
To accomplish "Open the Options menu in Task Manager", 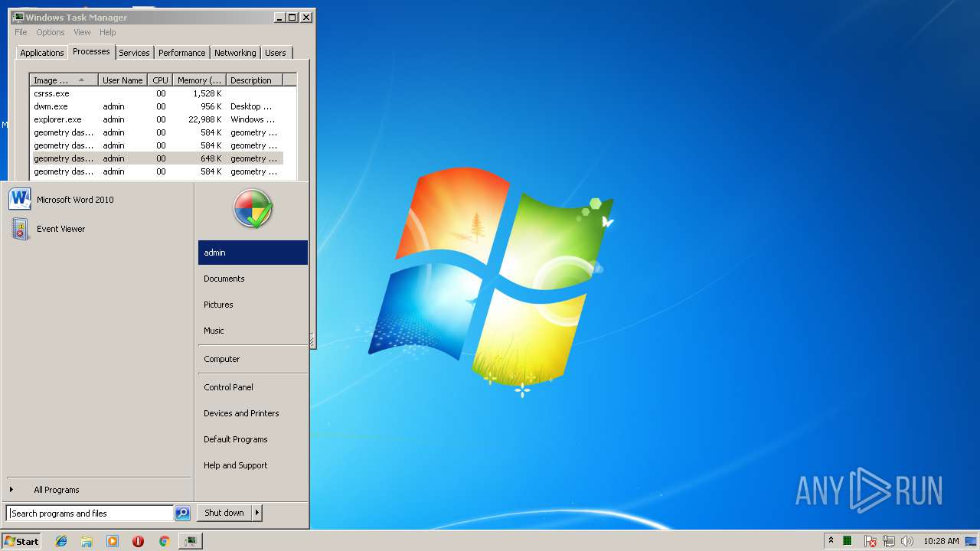I will tap(51, 32).
